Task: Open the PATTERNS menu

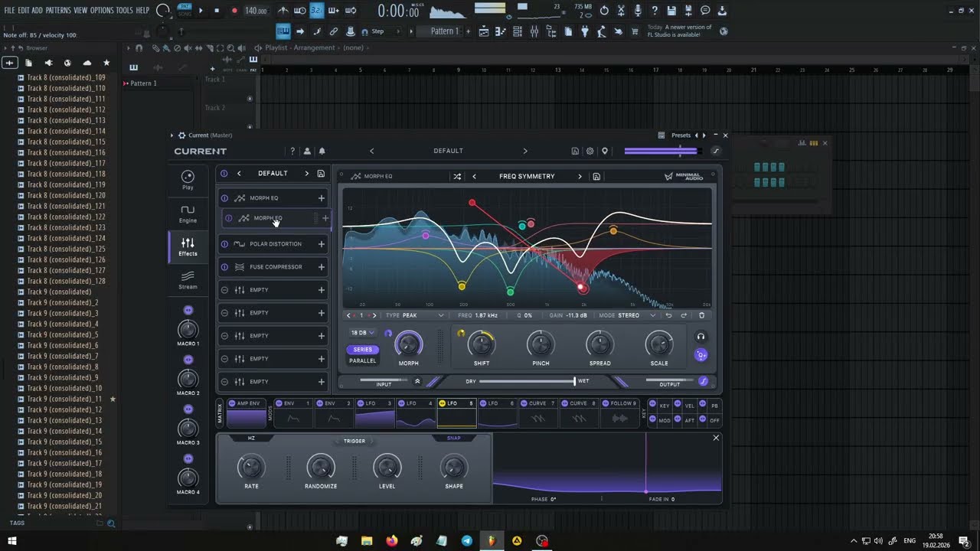Action: pyautogui.click(x=58, y=11)
